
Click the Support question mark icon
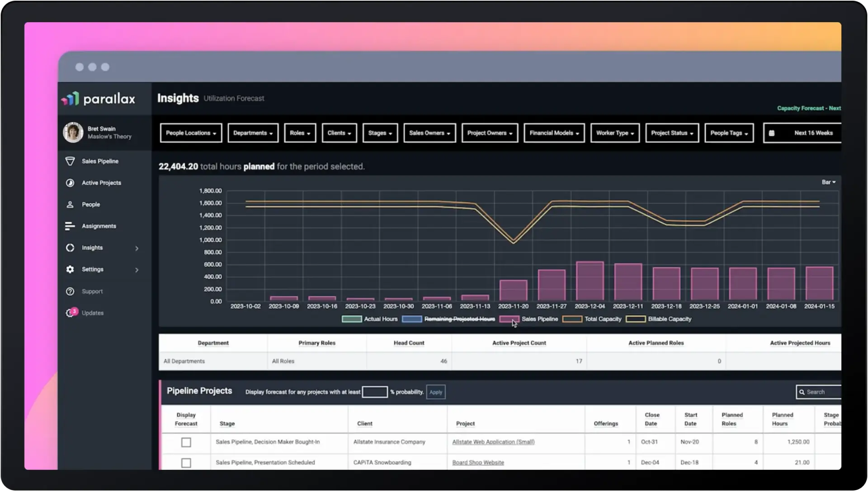click(70, 292)
